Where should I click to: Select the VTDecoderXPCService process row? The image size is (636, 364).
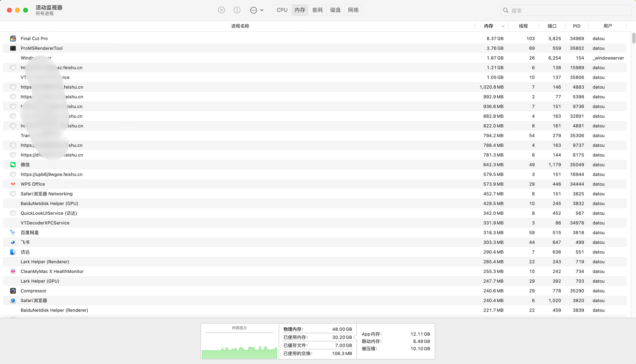coord(315,223)
